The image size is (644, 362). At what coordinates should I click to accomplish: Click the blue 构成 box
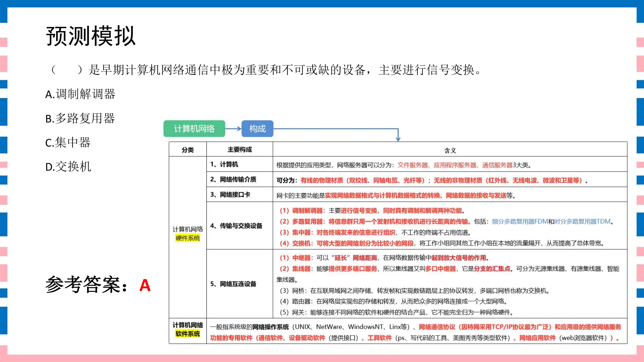pyautogui.click(x=257, y=129)
